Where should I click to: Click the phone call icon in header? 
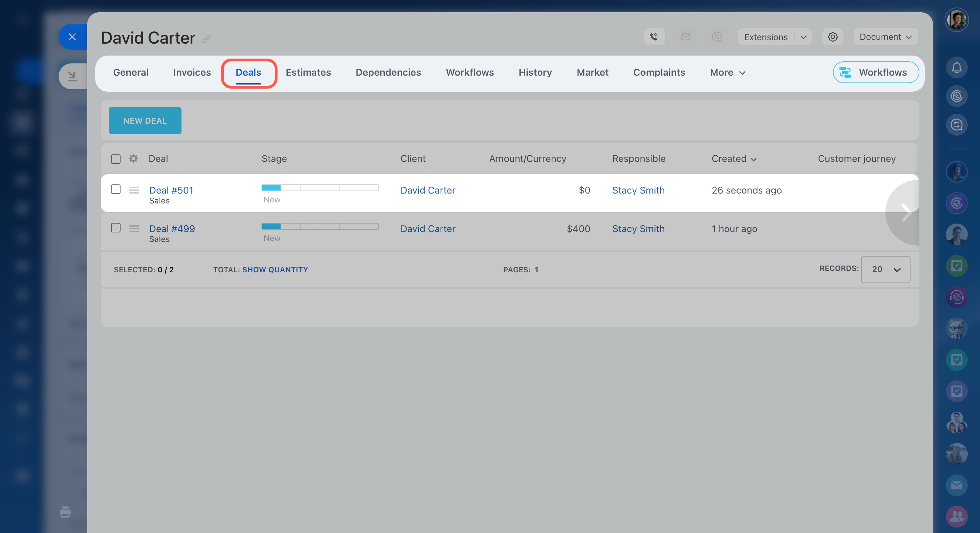tap(654, 37)
